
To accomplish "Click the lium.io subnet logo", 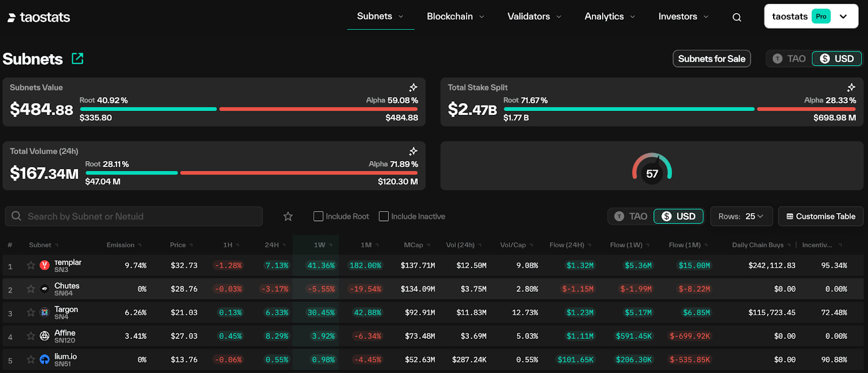I will (44, 359).
